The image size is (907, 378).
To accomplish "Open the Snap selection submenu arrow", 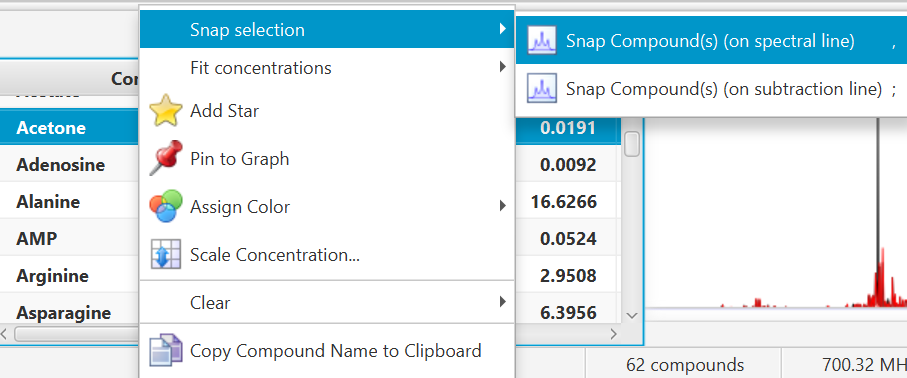I will [502, 29].
